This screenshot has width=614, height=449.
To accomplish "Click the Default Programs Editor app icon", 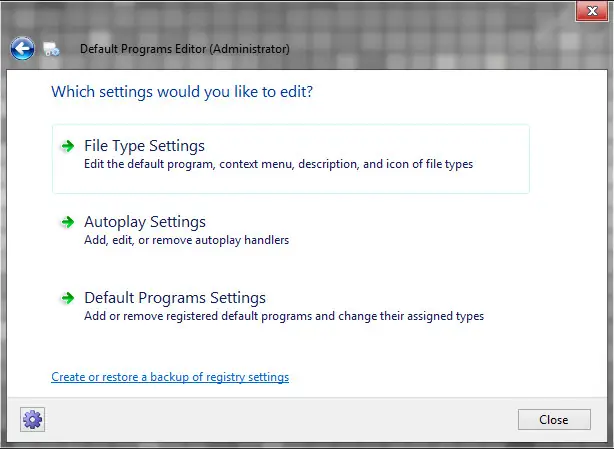I will 52,49.
